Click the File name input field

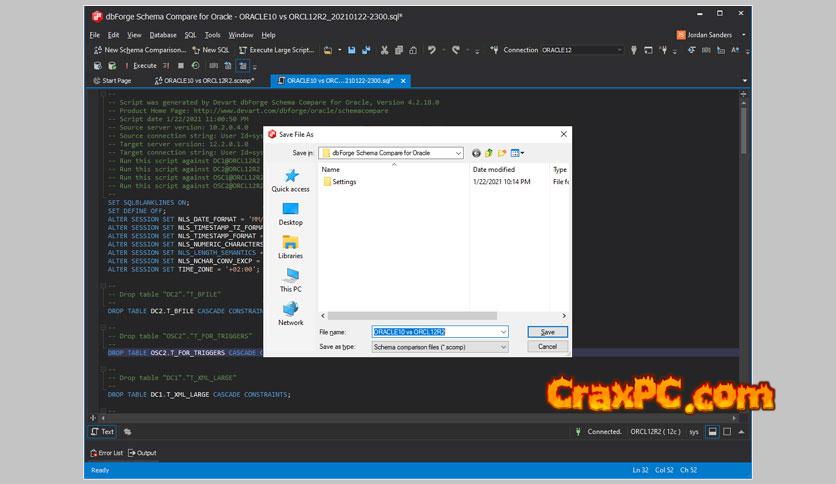(438, 331)
